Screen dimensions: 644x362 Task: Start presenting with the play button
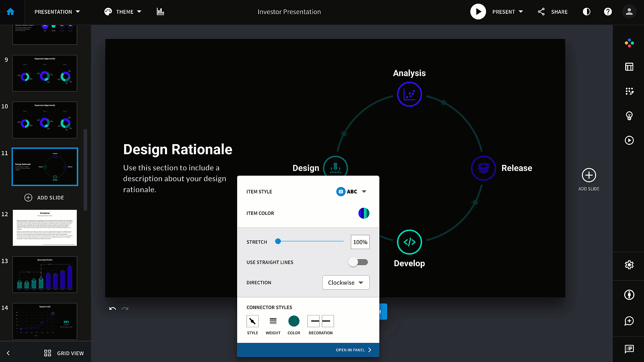[x=478, y=12]
